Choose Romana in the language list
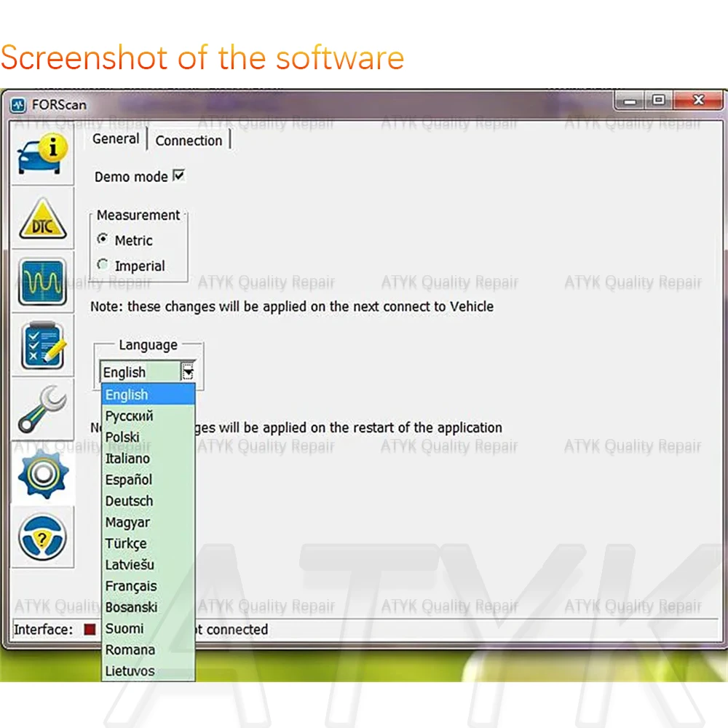Screen dimensions: 728x728 coord(148,650)
